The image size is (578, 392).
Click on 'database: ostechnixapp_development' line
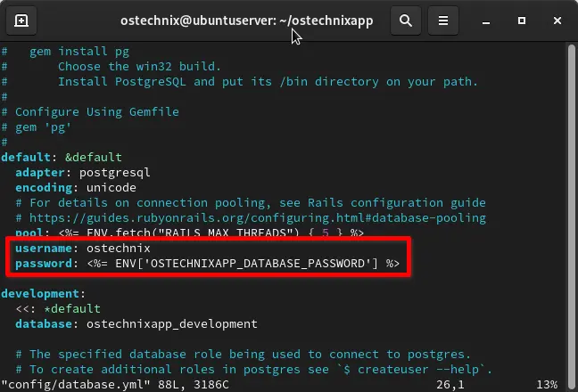[136, 323]
